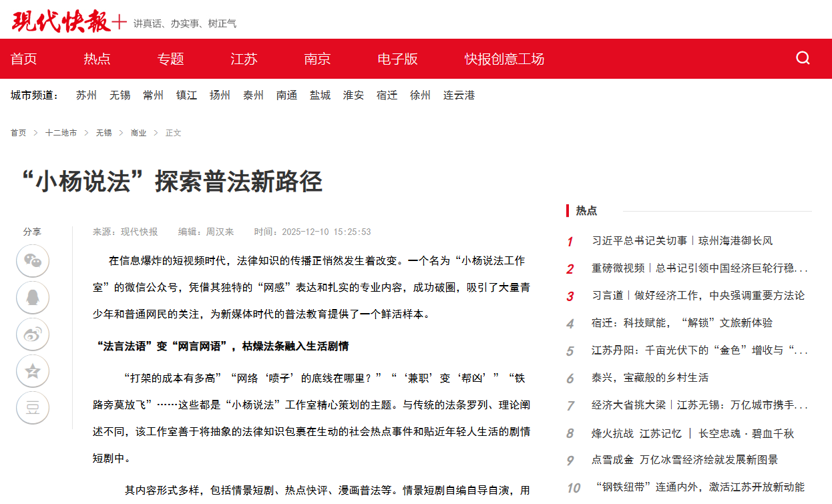This screenshot has height=504, width=832.
Task: Select 连云港 city channel link
Action: 459,95
